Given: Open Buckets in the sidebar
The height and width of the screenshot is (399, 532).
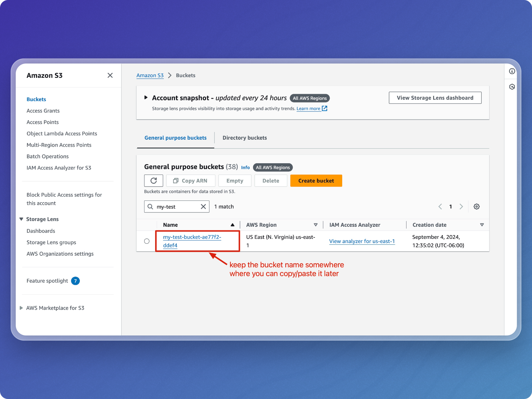Looking at the screenshot, I should click(x=36, y=99).
